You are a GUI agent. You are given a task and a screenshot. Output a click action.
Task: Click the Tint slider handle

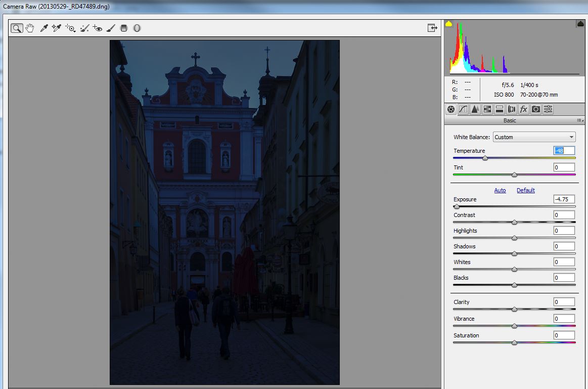[515, 175]
